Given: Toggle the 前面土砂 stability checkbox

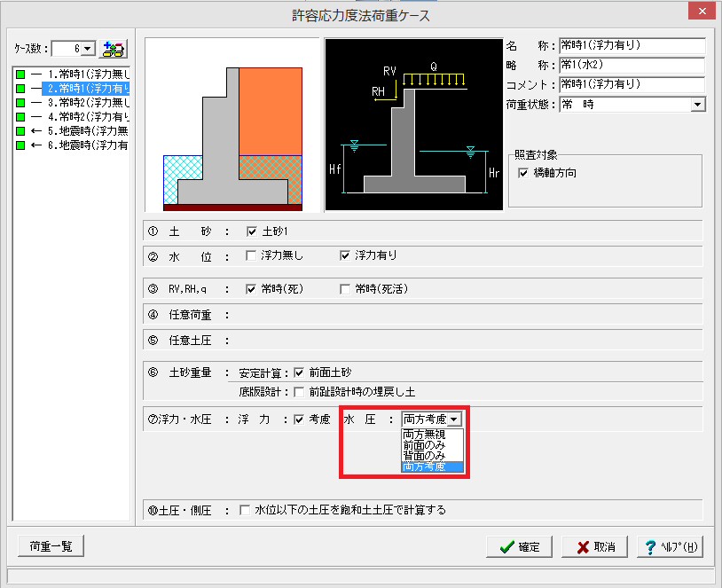Looking at the screenshot, I should tap(299, 372).
